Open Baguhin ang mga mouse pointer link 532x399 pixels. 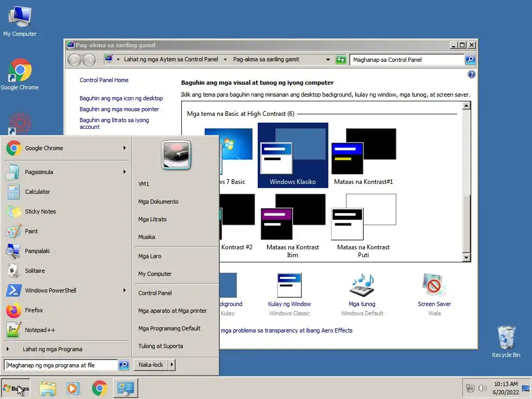click(x=119, y=109)
